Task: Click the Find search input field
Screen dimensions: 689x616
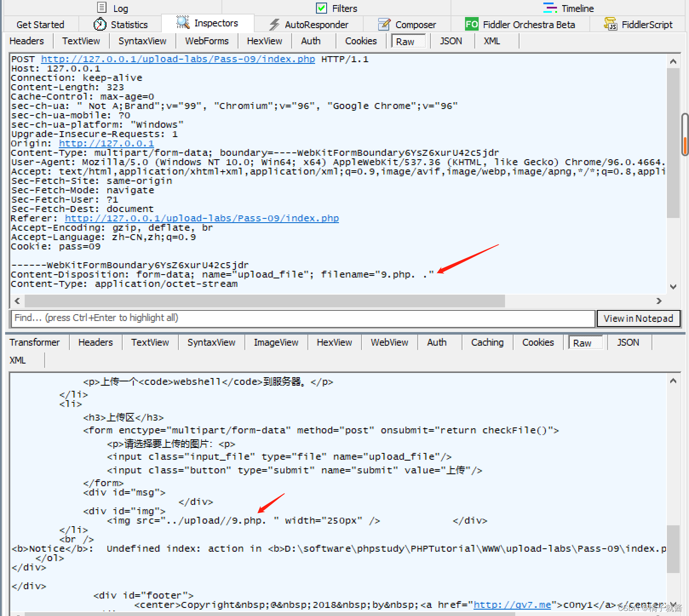Action: [x=303, y=318]
